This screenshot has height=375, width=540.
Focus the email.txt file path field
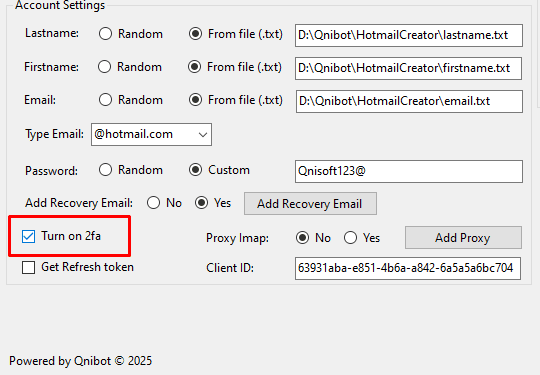pyautogui.click(x=409, y=102)
